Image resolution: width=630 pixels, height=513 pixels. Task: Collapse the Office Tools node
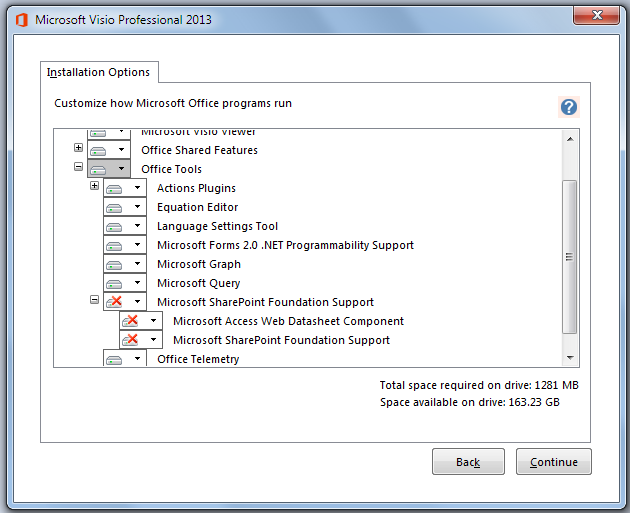[x=78, y=166]
